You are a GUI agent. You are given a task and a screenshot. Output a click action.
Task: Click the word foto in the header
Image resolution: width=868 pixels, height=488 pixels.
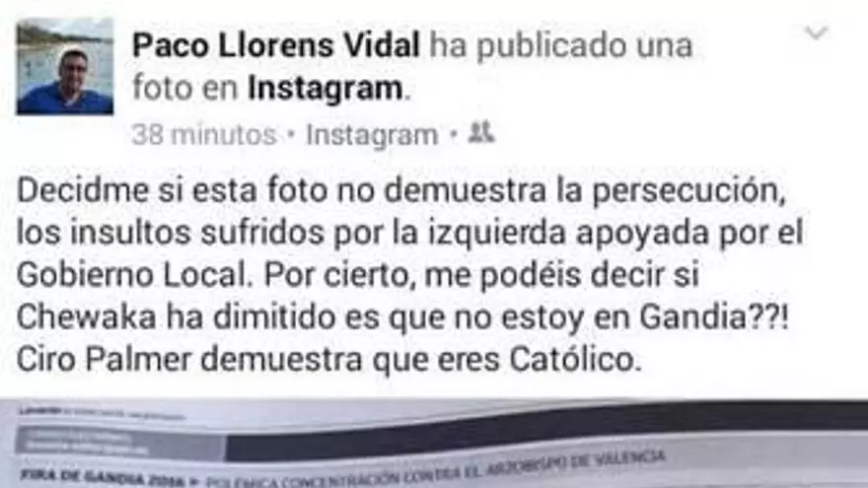tap(162, 88)
